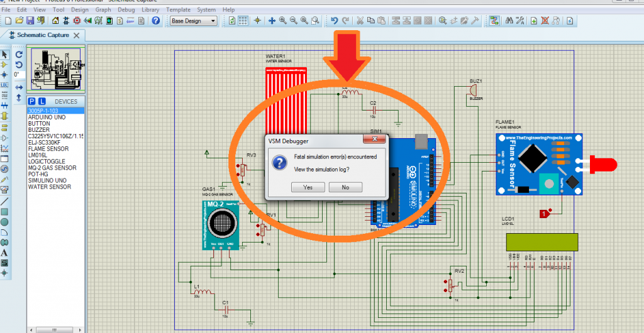Click the Remove Sheet red X icon
The height and width of the screenshot is (333, 644).
pyautogui.click(x=545, y=21)
